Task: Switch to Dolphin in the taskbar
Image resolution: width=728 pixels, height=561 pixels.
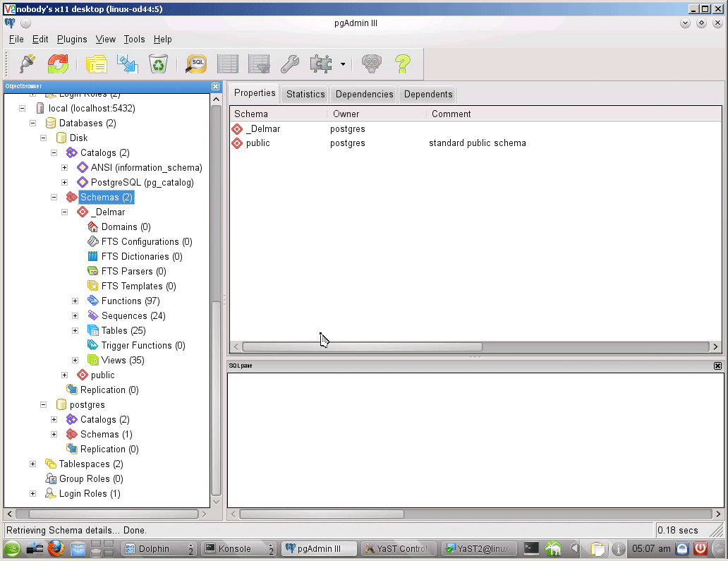Action: pyautogui.click(x=159, y=549)
